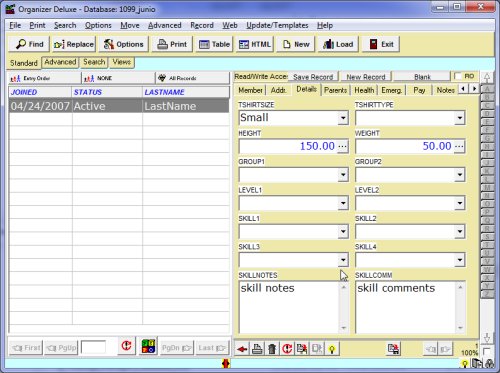
Task: Select the LastName record row
Action: (119, 106)
